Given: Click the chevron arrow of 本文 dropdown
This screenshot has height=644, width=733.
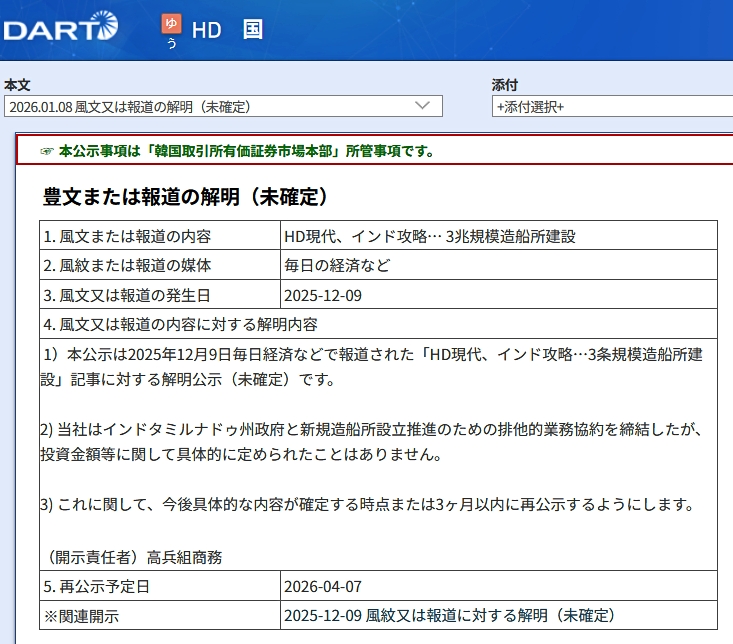Looking at the screenshot, I should pyautogui.click(x=422, y=105).
